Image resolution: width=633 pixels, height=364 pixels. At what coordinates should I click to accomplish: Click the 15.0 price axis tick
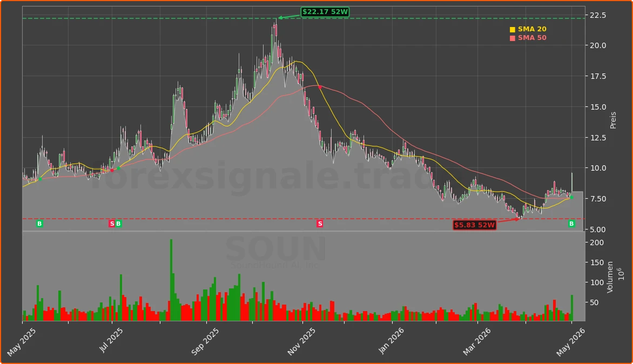click(598, 107)
